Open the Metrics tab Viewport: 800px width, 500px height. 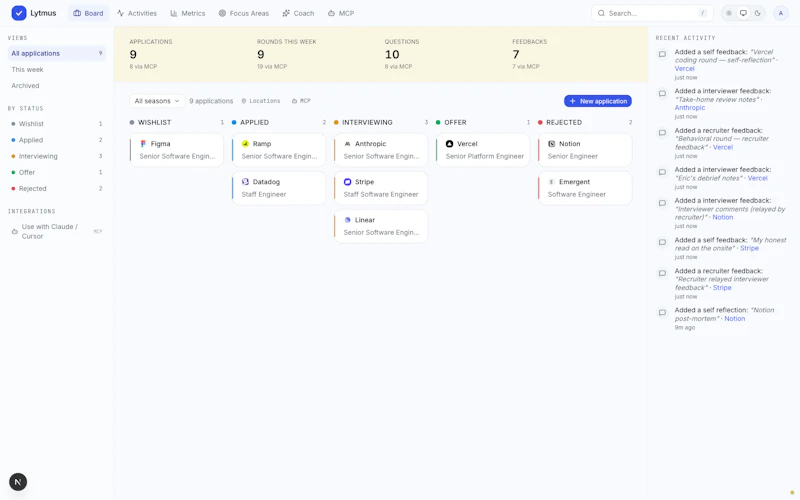(x=187, y=13)
